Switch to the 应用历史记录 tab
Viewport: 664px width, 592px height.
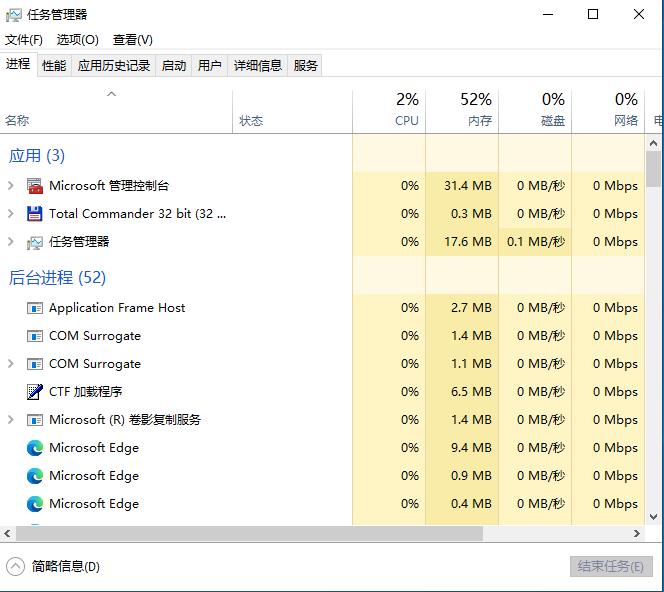click(113, 66)
